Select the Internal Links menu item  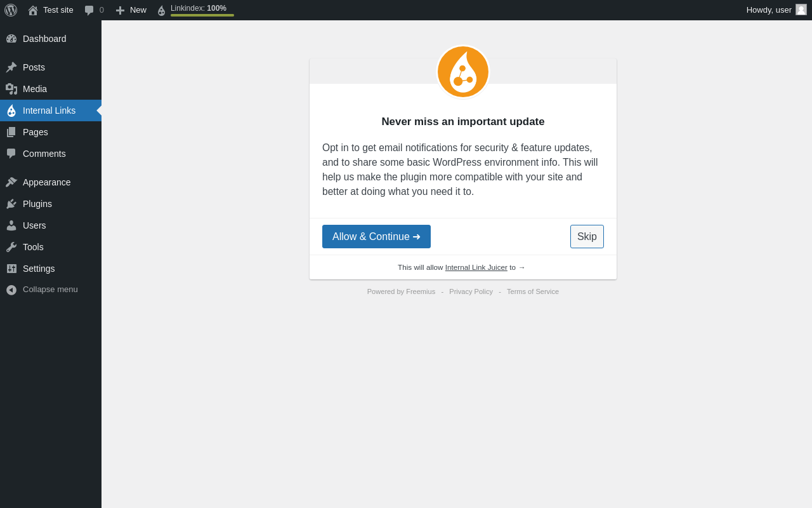[51, 110]
